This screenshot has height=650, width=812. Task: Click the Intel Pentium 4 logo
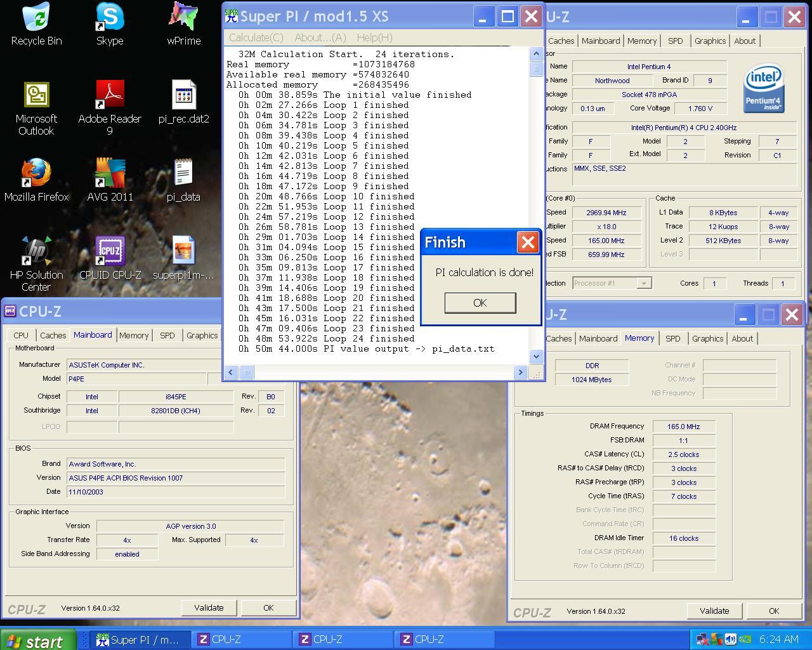pyautogui.click(x=764, y=88)
